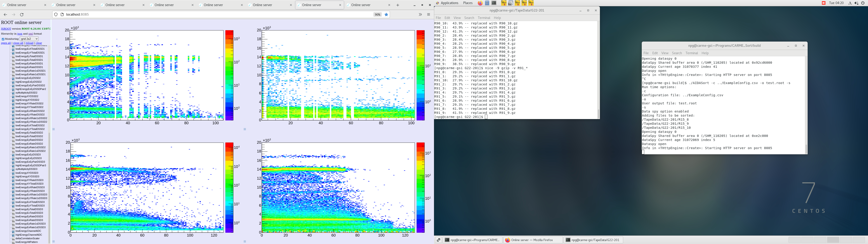Open the file manager icon on the top panel
868x244 pixels.
487,3
